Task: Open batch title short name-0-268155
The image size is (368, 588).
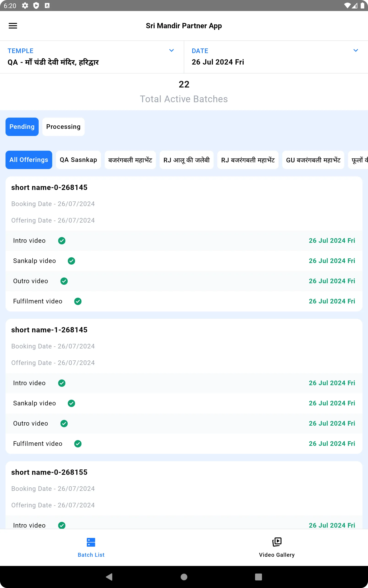Action: pyautogui.click(x=49, y=472)
